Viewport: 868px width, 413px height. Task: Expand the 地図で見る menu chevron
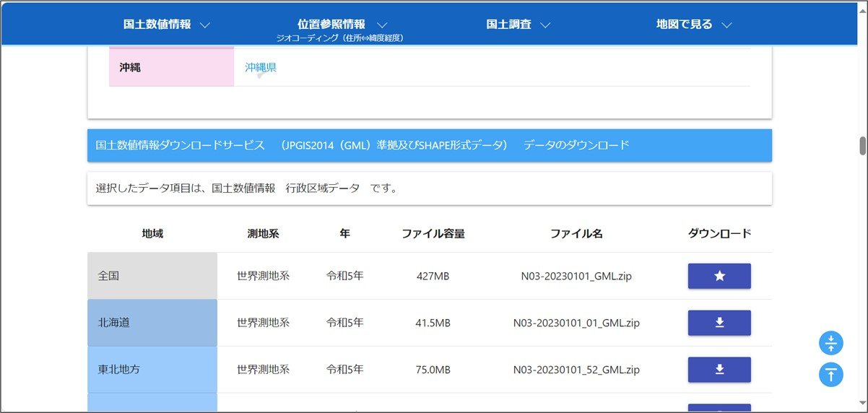(726, 25)
